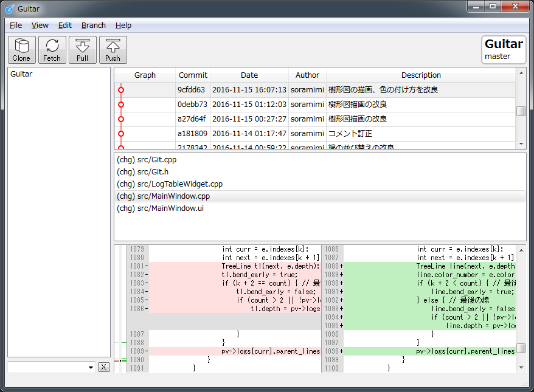The height and width of the screenshot is (392, 534).
Task: Maximize the Guitar window
Action: [x=493, y=7]
